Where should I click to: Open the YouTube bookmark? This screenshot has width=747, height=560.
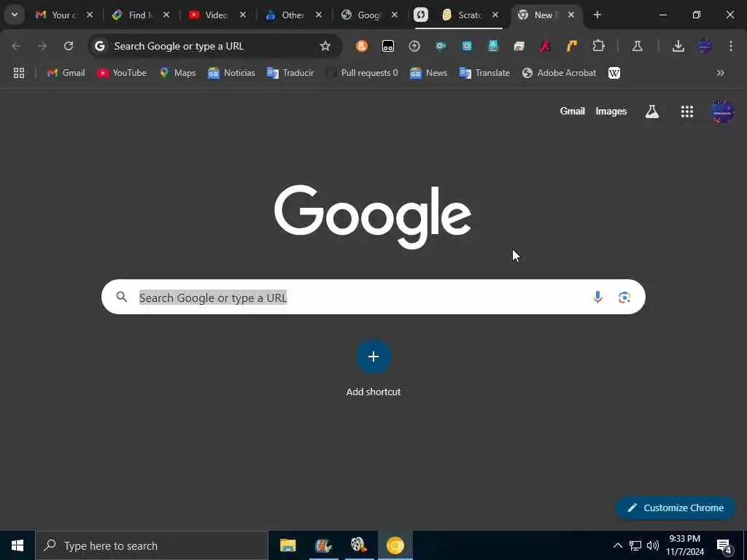[x=122, y=73]
